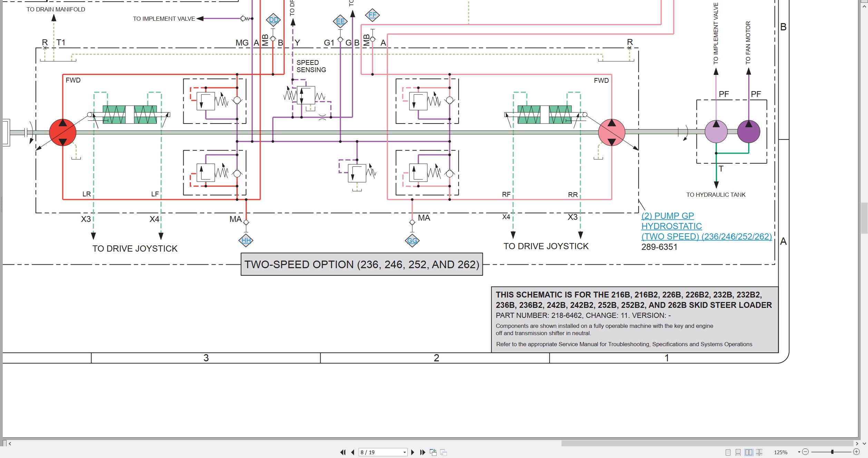The width and height of the screenshot is (868, 458).
Task: Select two-page continuous view
Action: point(759,452)
